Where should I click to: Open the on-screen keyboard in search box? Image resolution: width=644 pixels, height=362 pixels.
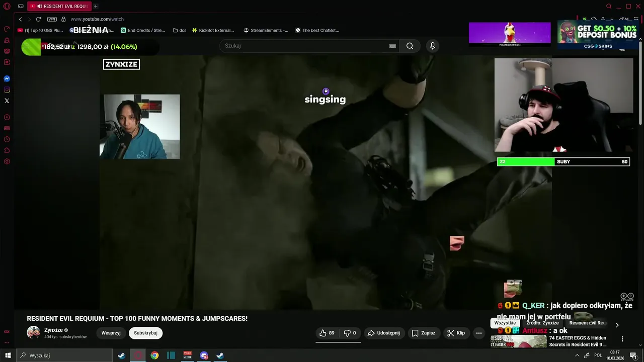392,46
